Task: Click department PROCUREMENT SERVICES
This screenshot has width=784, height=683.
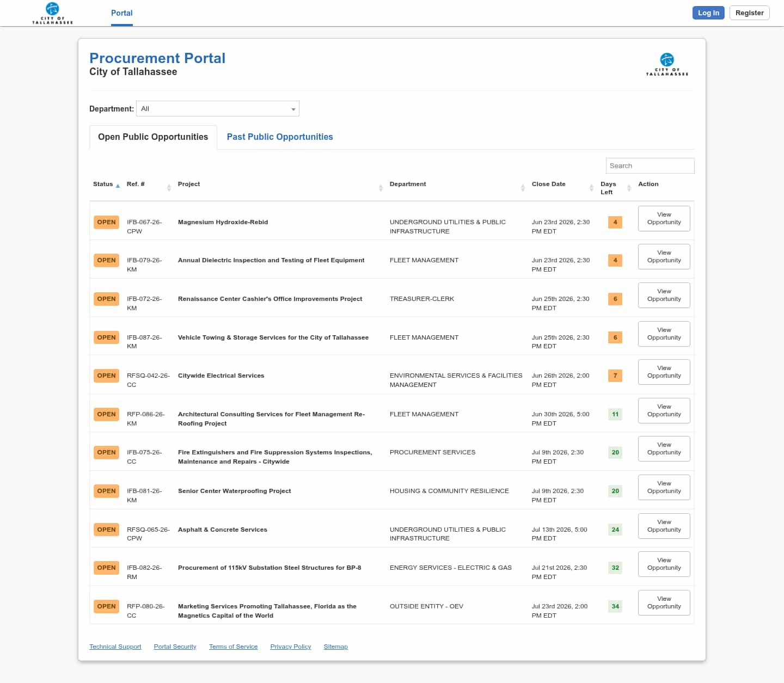Action: pyautogui.click(x=432, y=452)
